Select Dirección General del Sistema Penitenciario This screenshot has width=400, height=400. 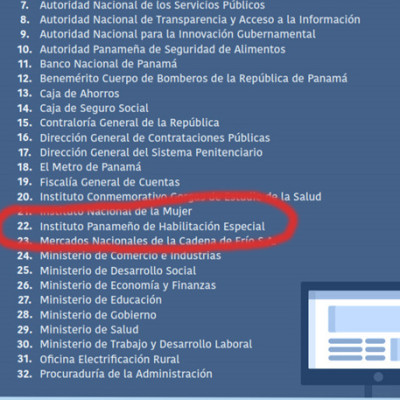(151, 152)
